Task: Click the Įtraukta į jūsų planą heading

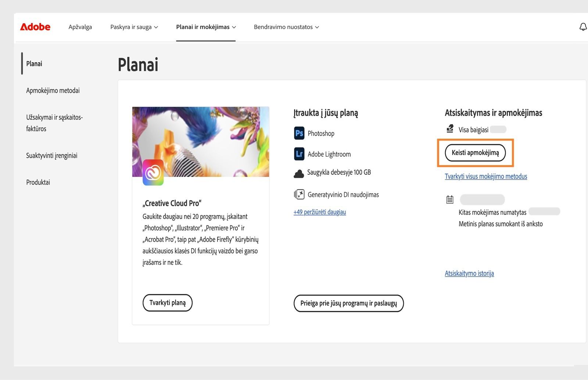Action: pyautogui.click(x=326, y=113)
